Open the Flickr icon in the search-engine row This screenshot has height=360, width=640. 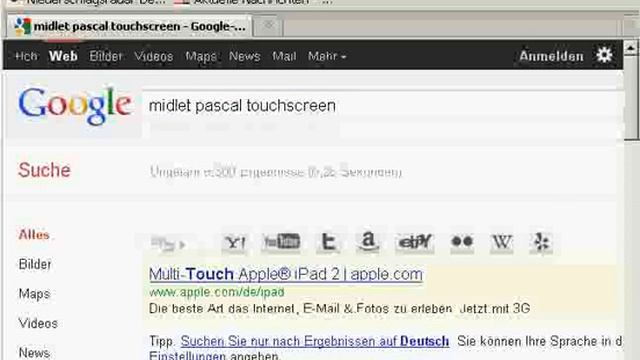pyautogui.click(x=462, y=242)
